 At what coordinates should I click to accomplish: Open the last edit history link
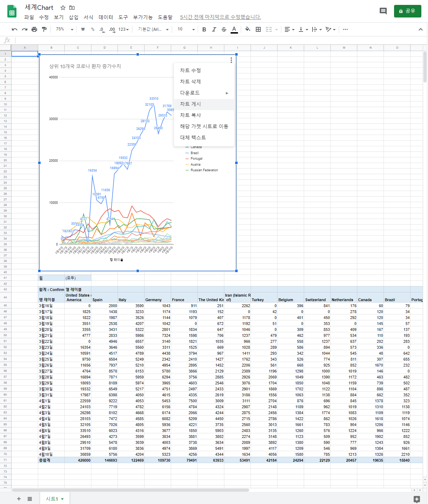coord(220,17)
